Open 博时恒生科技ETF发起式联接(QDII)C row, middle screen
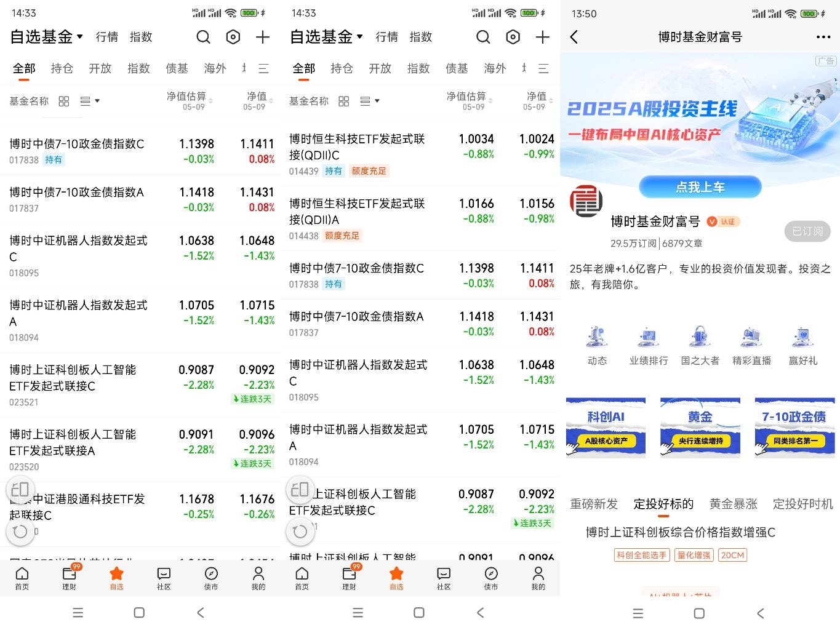This screenshot has height=630, width=840. point(420,154)
